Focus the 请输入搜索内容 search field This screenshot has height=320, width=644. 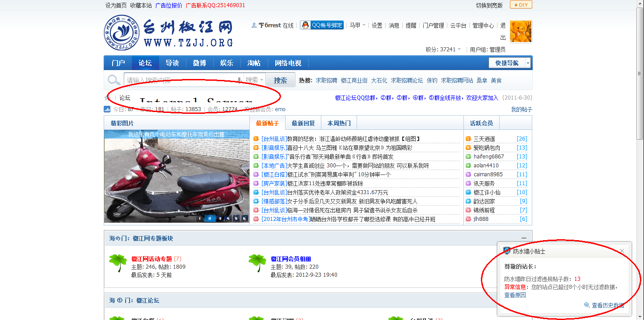pyautogui.click(x=183, y=80)
